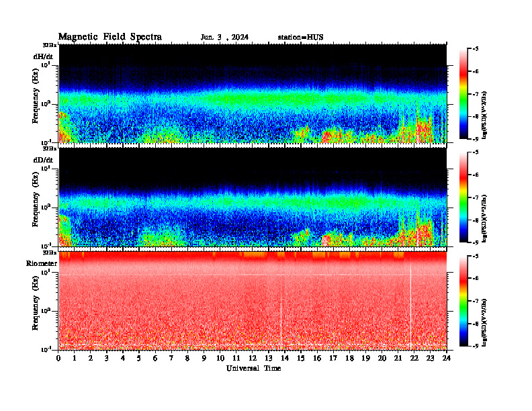Click hour "16" on the Universal Time axis
Image resolution: width=532 pixels, height=411 pixels.
tap(317, 359)
